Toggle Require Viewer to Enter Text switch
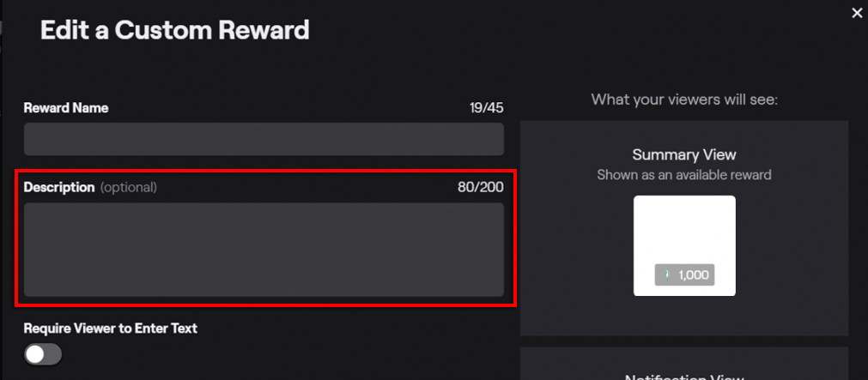 (x=43, y=354)
